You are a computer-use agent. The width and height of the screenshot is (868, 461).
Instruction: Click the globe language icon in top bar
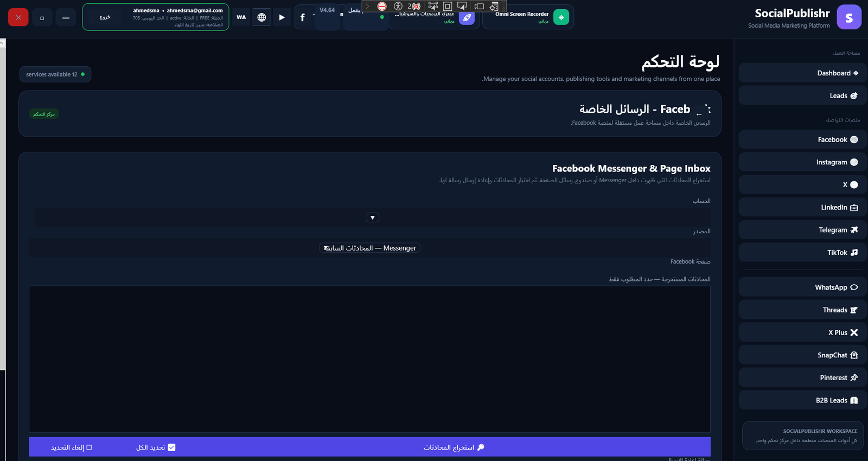tap(261, 17)
